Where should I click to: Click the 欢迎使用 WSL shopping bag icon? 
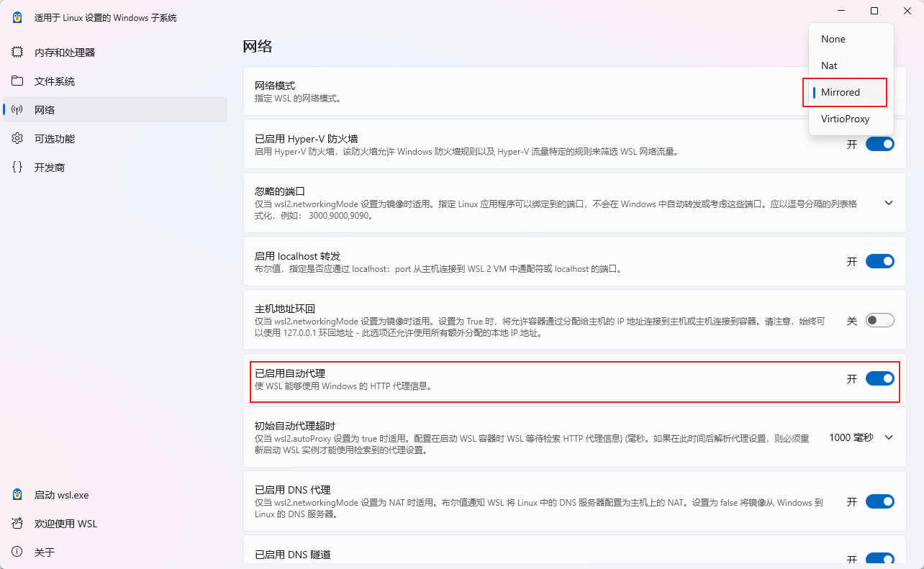click(17, 524)
